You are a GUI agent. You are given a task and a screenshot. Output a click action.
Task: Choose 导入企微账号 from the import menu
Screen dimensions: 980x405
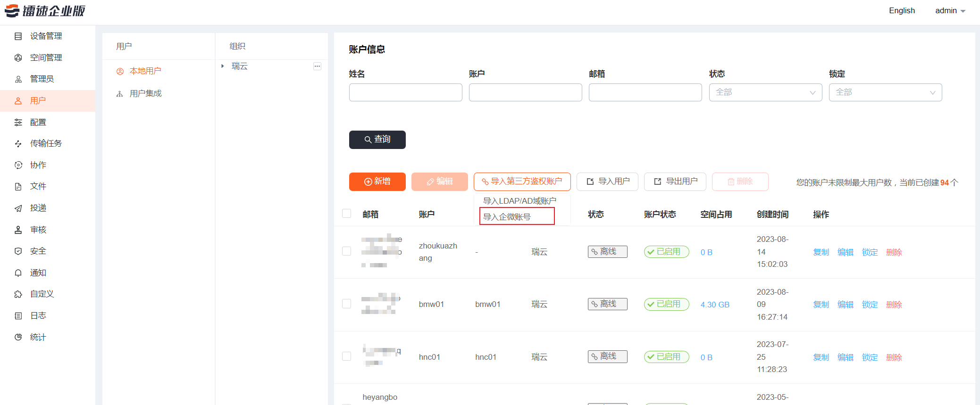point(507,217)
